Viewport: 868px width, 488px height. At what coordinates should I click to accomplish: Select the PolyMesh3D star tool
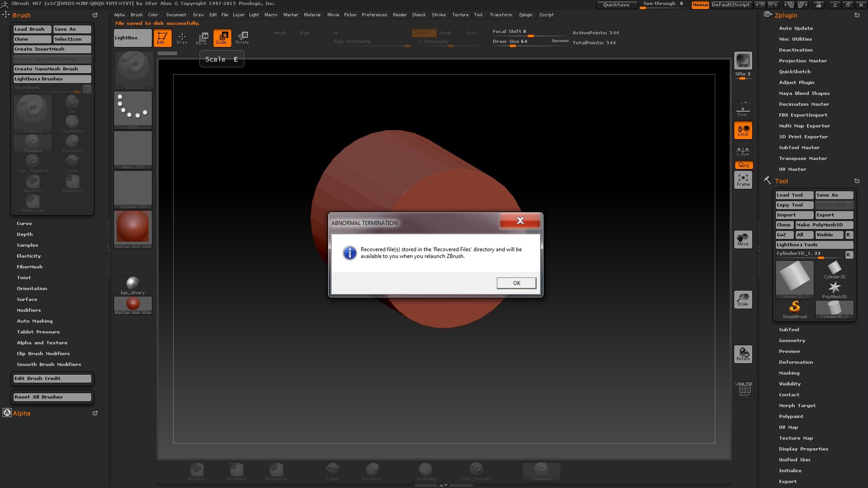[x=835, y=290]
